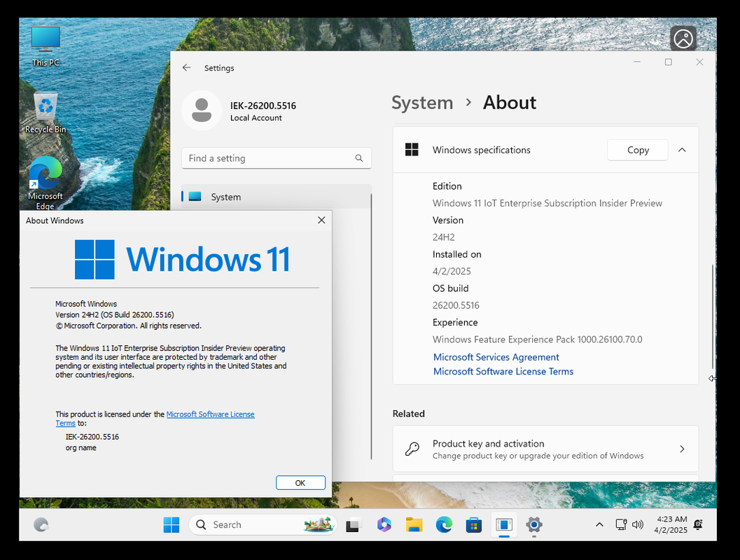Open the Start menu

[x=172, y=524]
